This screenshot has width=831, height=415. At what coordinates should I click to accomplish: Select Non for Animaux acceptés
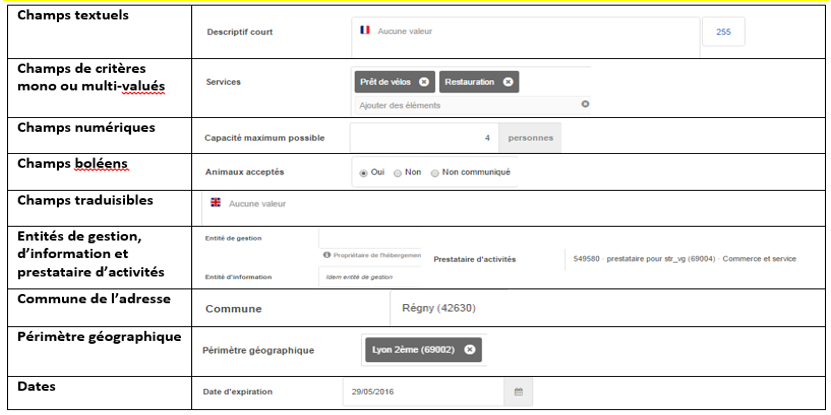[397, 173]
